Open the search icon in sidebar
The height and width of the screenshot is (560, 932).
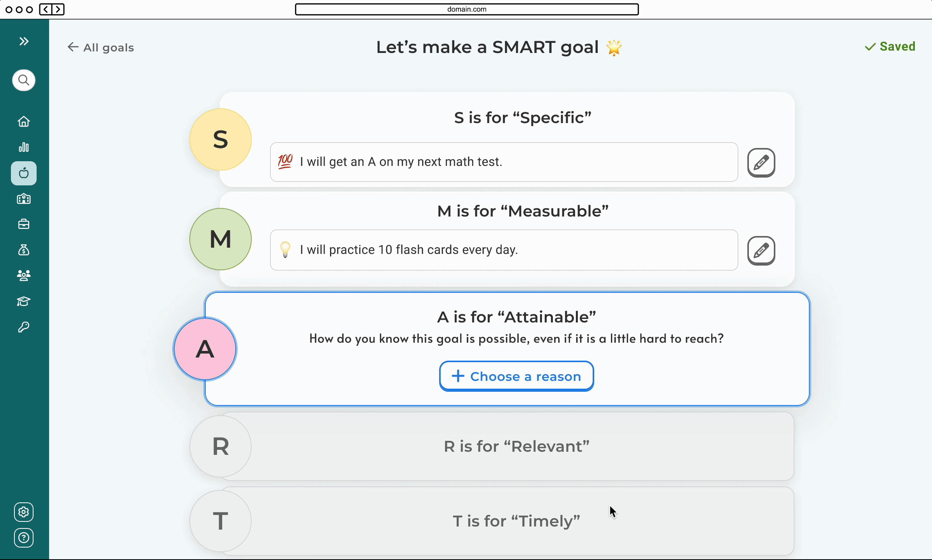[x=24, y=80]
